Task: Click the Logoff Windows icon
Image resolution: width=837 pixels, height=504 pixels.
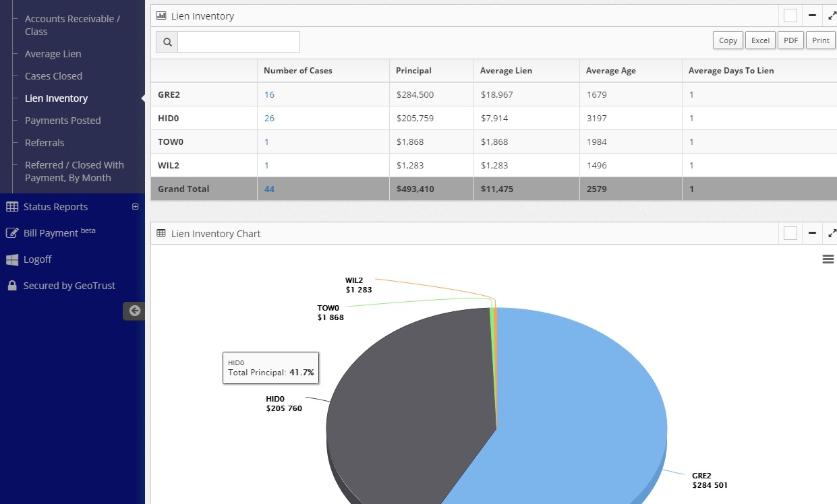Action: [x=12, y=259]
